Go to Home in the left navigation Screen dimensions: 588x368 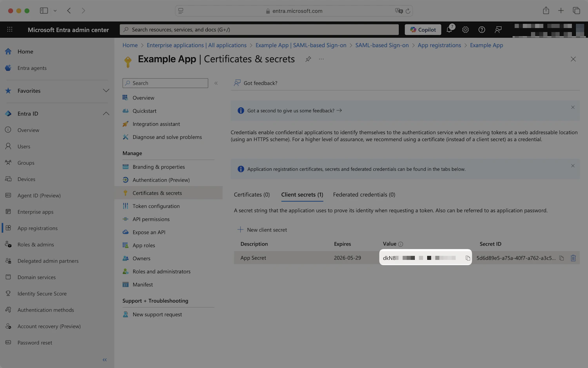point(25,51)
